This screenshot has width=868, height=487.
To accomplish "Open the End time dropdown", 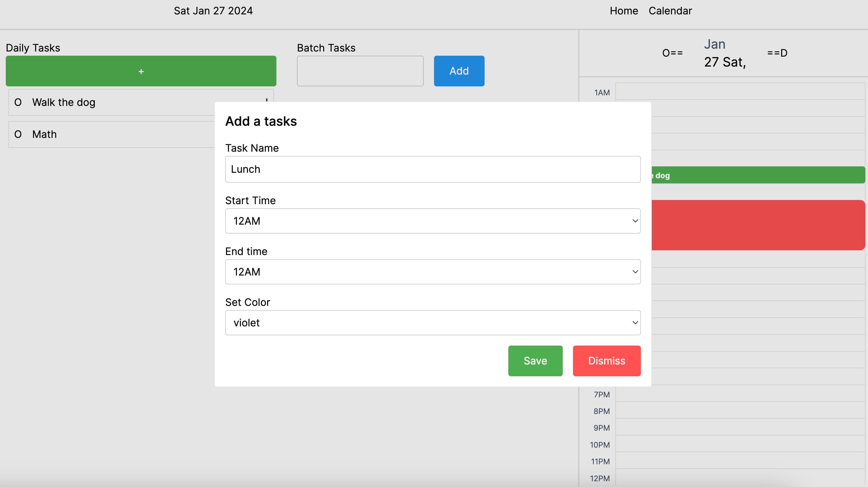I will pos(433,272).
